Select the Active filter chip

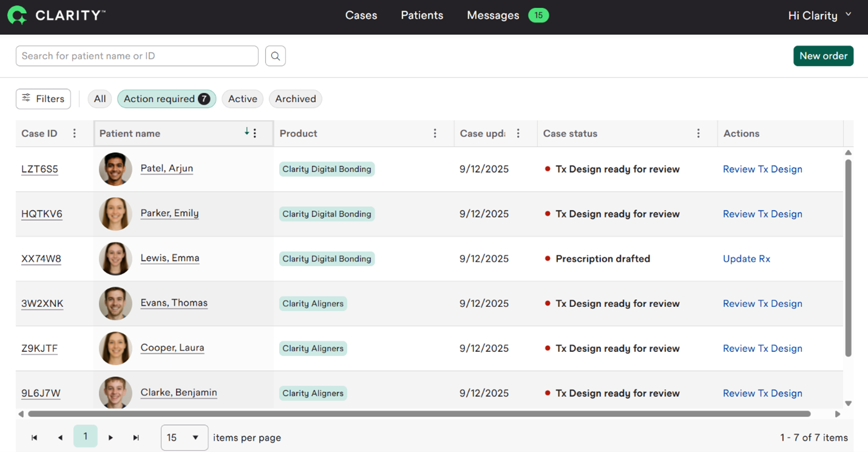(242, 99)
